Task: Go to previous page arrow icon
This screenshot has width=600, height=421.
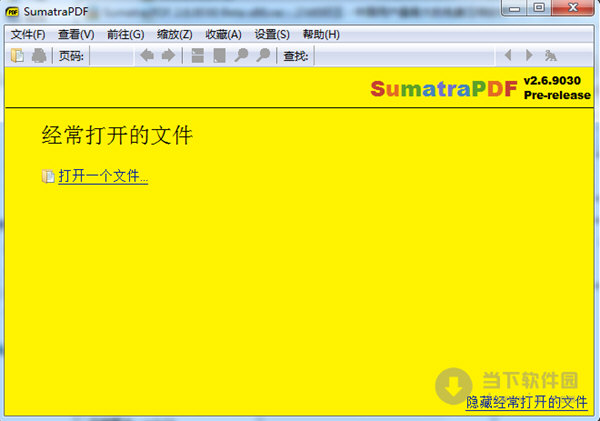Action: (x=147, y=55)
